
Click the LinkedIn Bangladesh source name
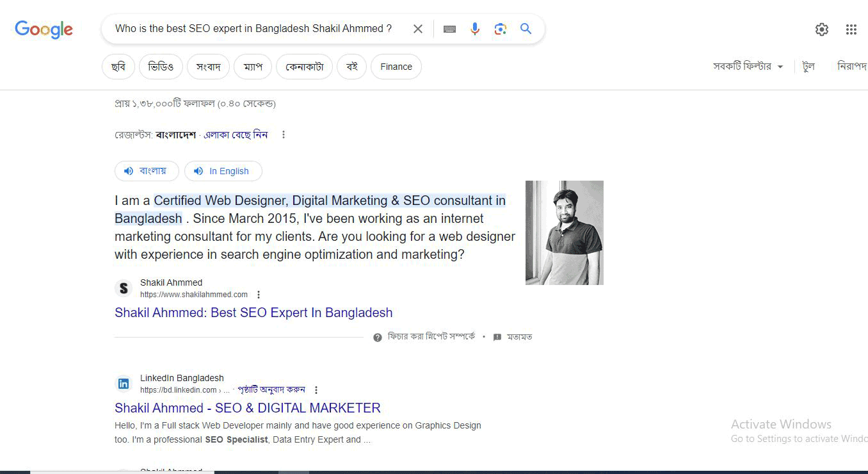[182, 378]
